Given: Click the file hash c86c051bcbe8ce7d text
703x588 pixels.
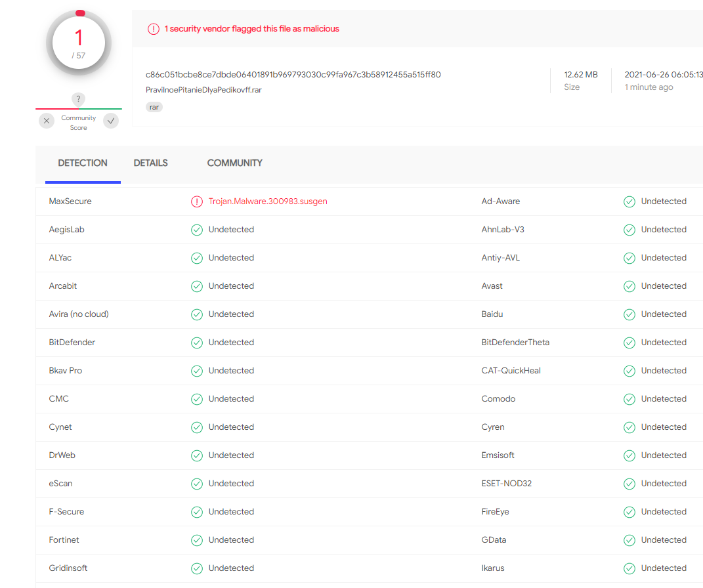Looking at the screenshot, I should point(293,74).
